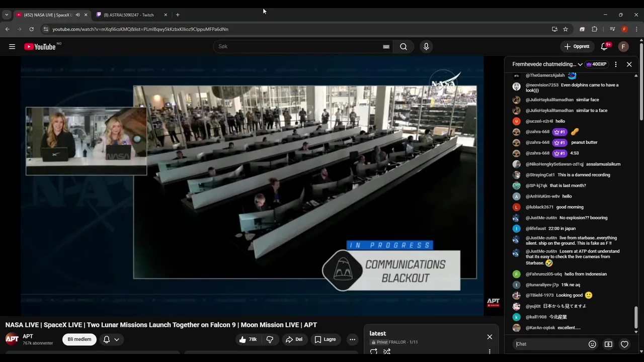This screenshot has width=644, height=362.
Task: Focus the Chat message input
Action: [x=549, y=344]
